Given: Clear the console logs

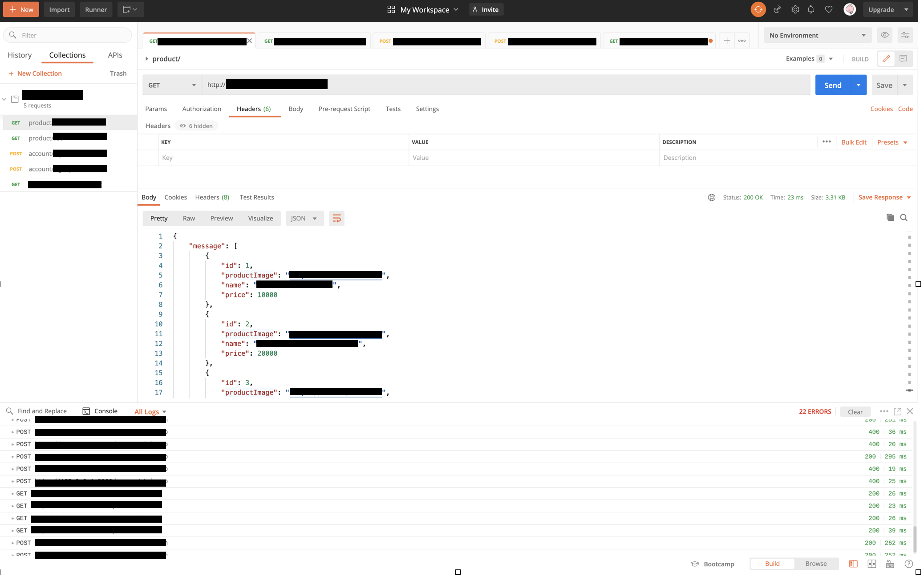Looking at the screenshot, I should click(x=855, y=411).
